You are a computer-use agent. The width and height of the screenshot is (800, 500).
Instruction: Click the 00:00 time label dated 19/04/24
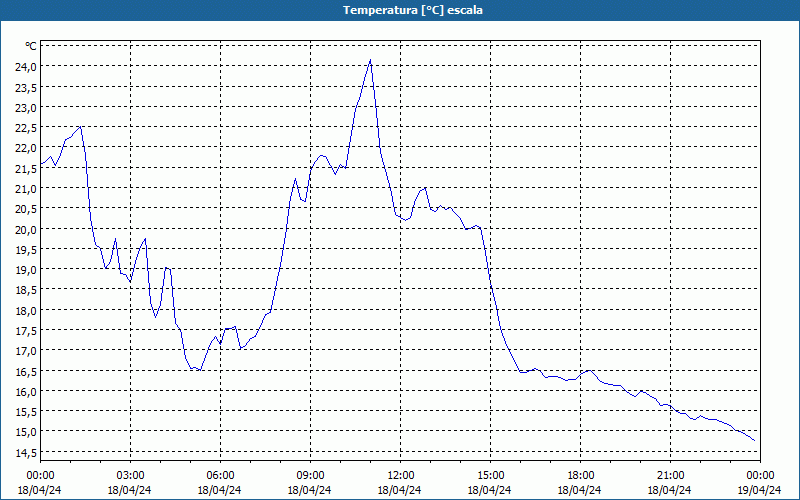pos(760,476)
